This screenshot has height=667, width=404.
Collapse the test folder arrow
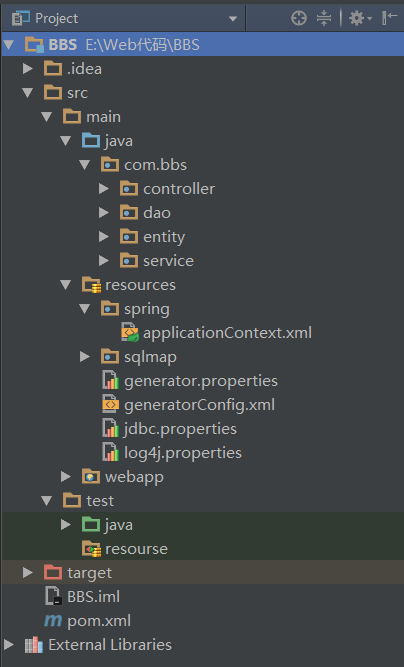[47, 501]
